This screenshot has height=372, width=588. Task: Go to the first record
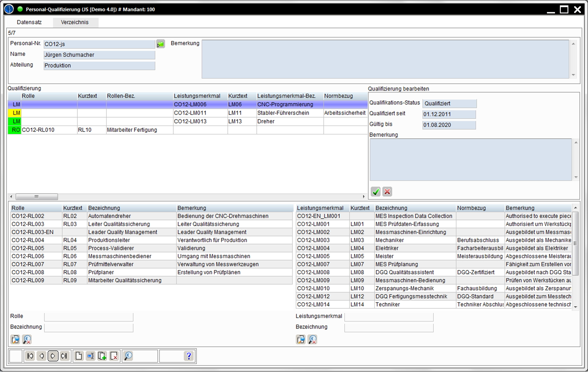(30, 356)
